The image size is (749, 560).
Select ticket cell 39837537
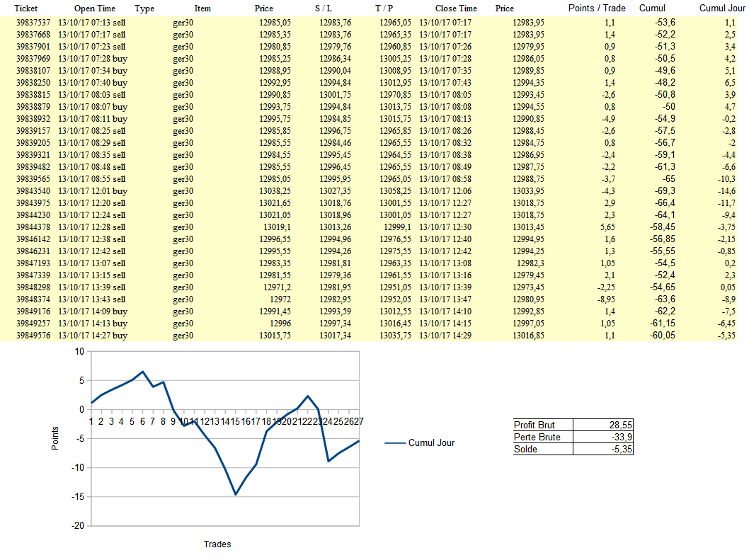[33, 23]
